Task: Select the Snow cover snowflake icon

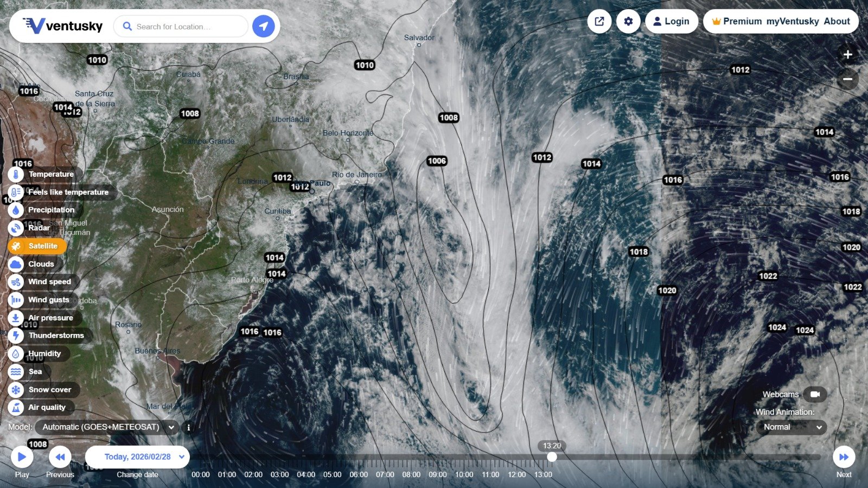Action: [16, 390]
